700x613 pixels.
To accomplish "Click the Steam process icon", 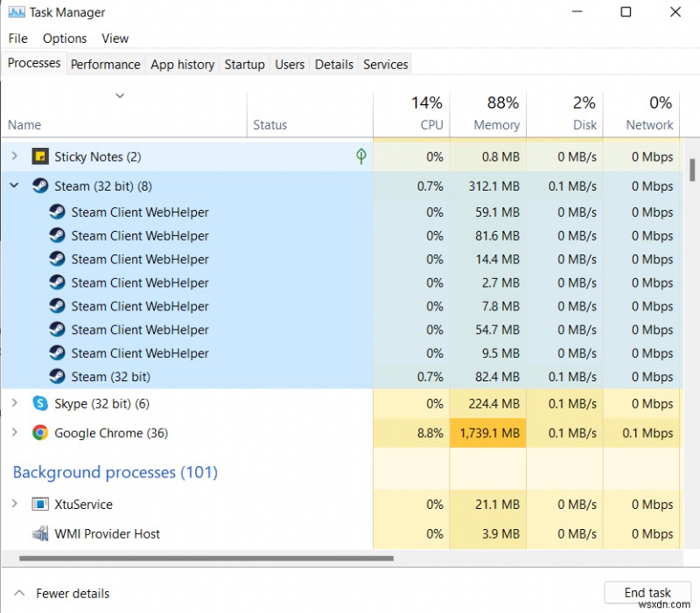I will click(x=40, y=185).
